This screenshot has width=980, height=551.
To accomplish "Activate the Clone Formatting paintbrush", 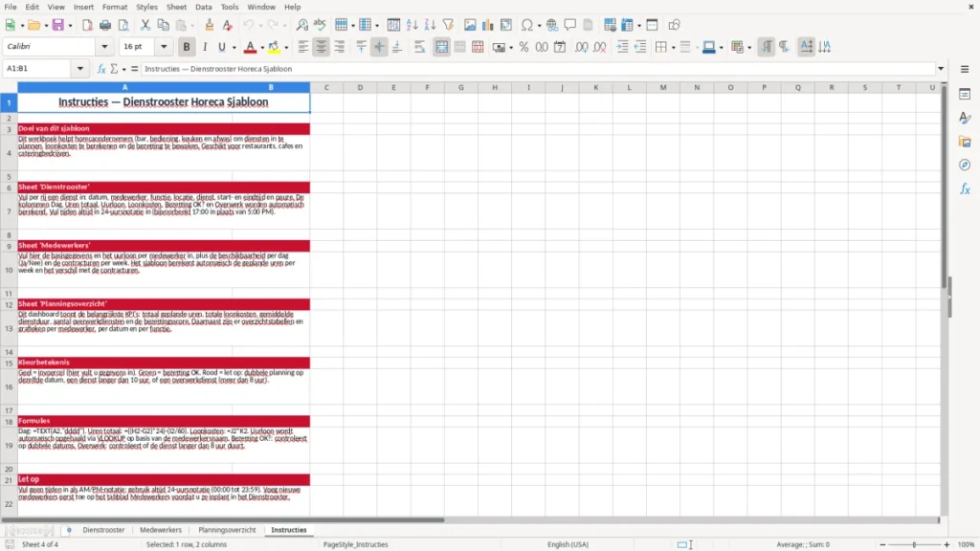I will click(x=209, y=25).
